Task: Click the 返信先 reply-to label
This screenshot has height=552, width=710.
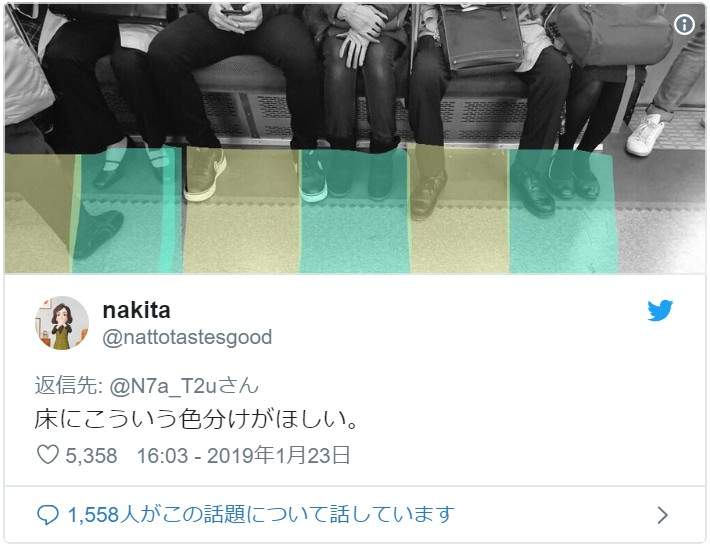Action: [68, 386]
